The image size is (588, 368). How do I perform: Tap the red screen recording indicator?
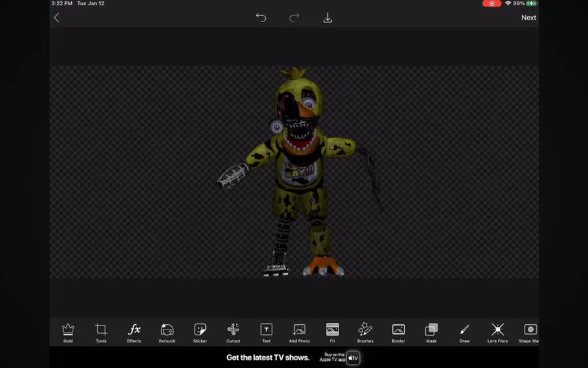pyautogui.click(x=491, y=3)
